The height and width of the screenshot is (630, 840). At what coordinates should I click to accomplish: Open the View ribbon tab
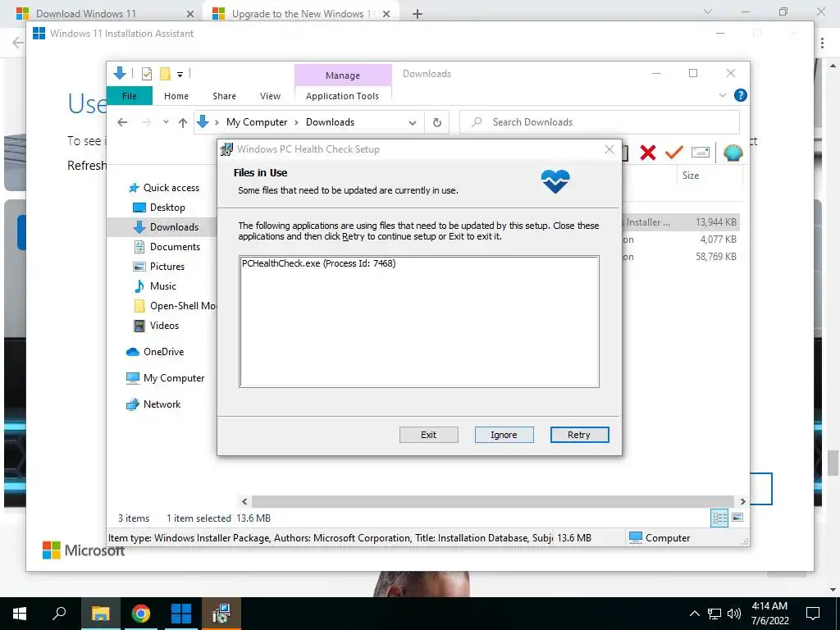click(x=270, y=96)
